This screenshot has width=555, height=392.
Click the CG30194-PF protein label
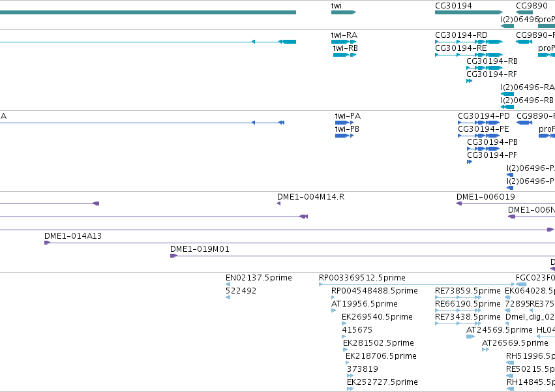pyautogui.click(x=492, y=155)
